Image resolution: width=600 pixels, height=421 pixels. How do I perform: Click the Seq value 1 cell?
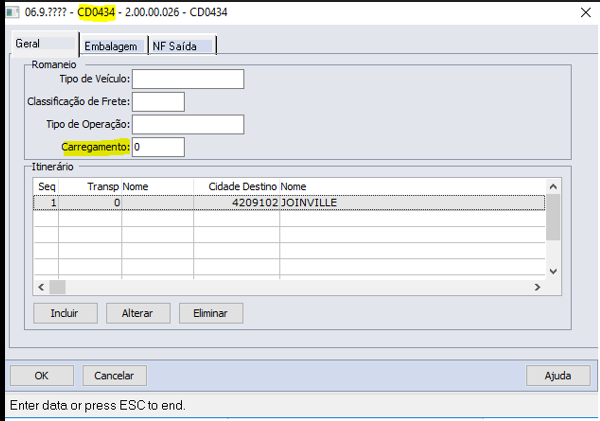pyautogui.click(x=46, y=203)
